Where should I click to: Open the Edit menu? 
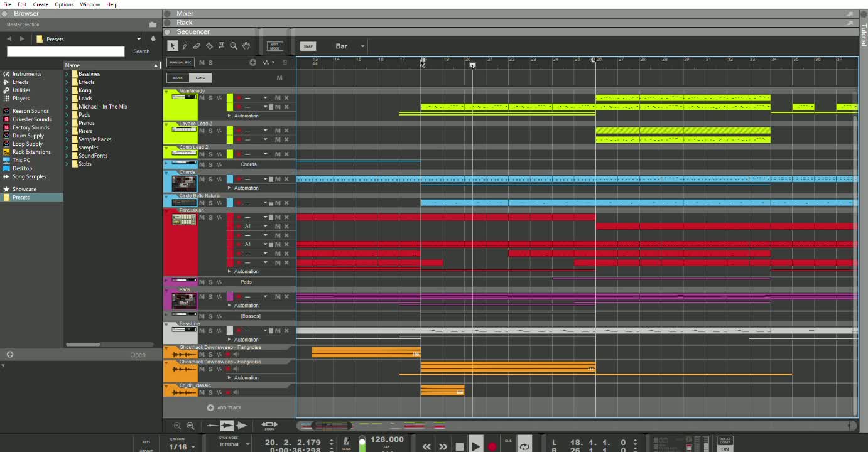pos(22,4)
